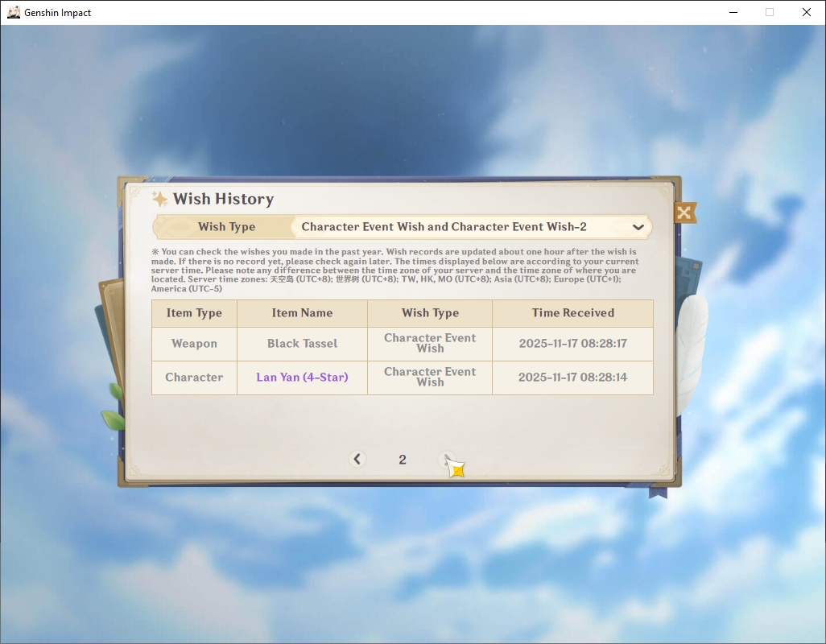Go to previous wish history page
Viewport: 826px width, 644px height.
pos(357,459)
